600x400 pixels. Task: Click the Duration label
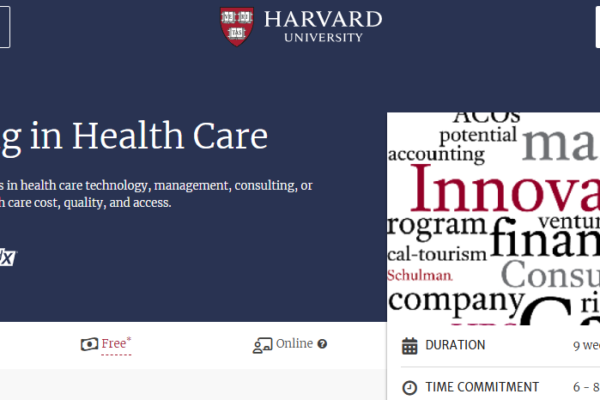coord(455,345)
